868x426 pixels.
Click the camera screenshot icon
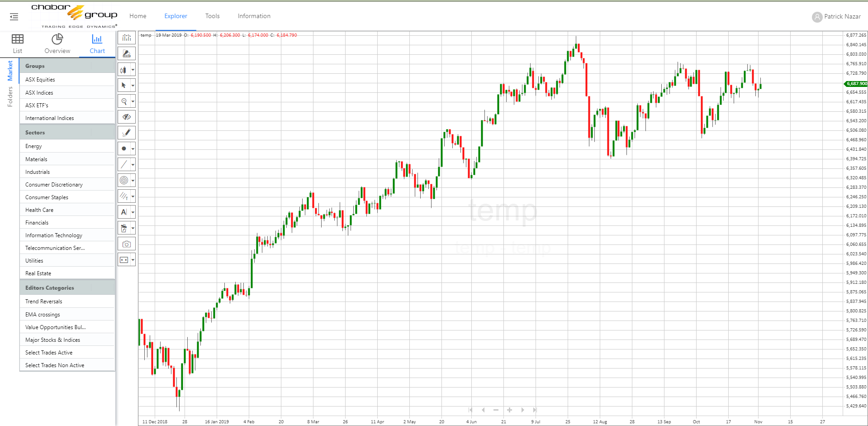pyautogui.click(x=126, y=244)
